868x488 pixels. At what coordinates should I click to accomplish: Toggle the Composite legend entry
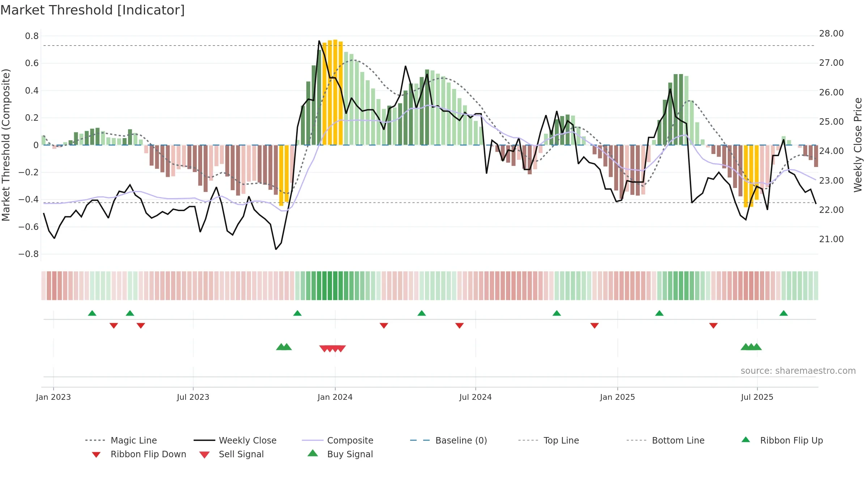[337, 440]
